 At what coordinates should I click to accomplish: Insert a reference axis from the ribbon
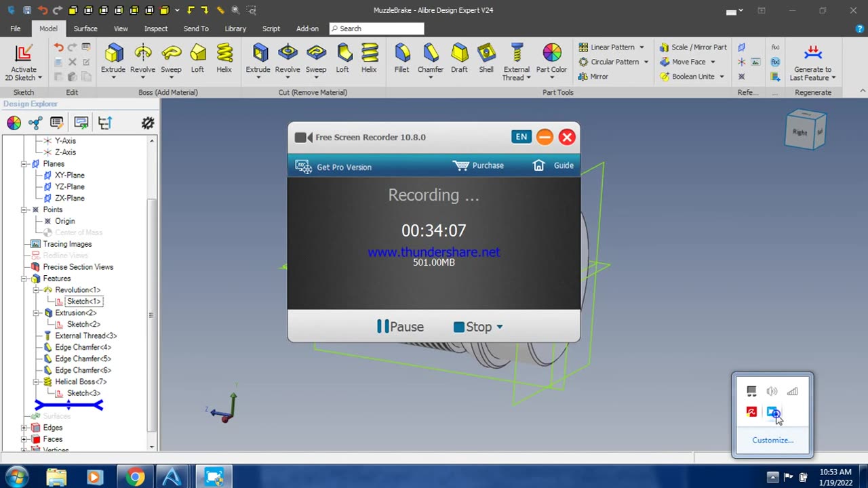742,62
